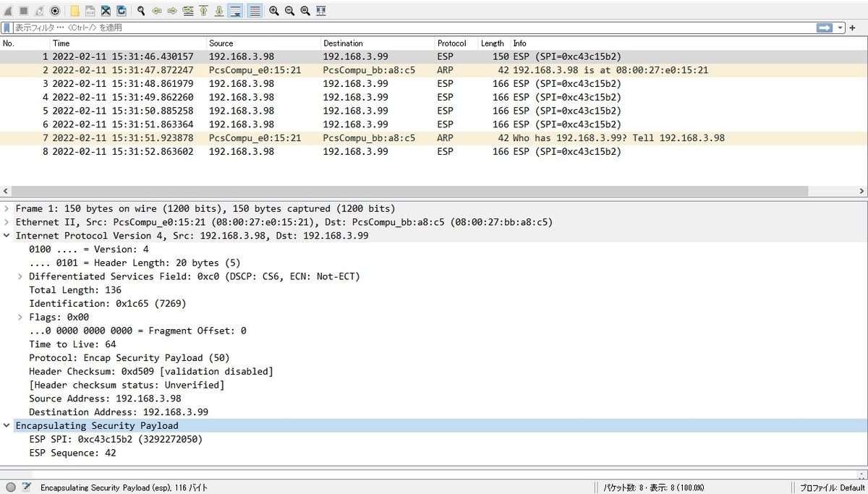Image resolution: width=868 pixels, height=494 pixels.
Task: Select packet 6 ESP row
Action: 433,124
